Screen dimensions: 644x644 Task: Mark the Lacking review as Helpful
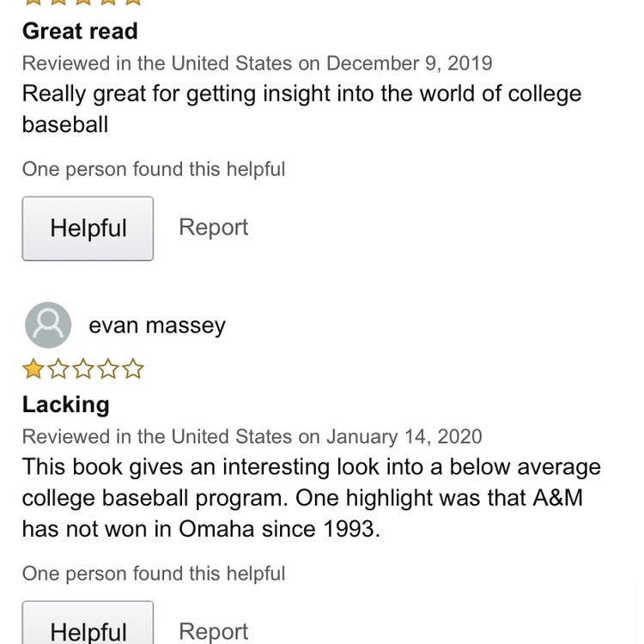coord(88,629)
